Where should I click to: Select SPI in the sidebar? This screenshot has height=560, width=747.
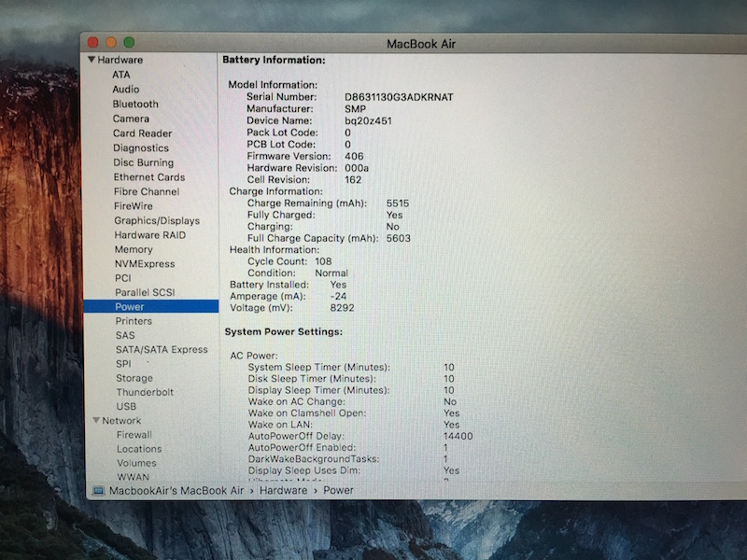click(123, 363)
